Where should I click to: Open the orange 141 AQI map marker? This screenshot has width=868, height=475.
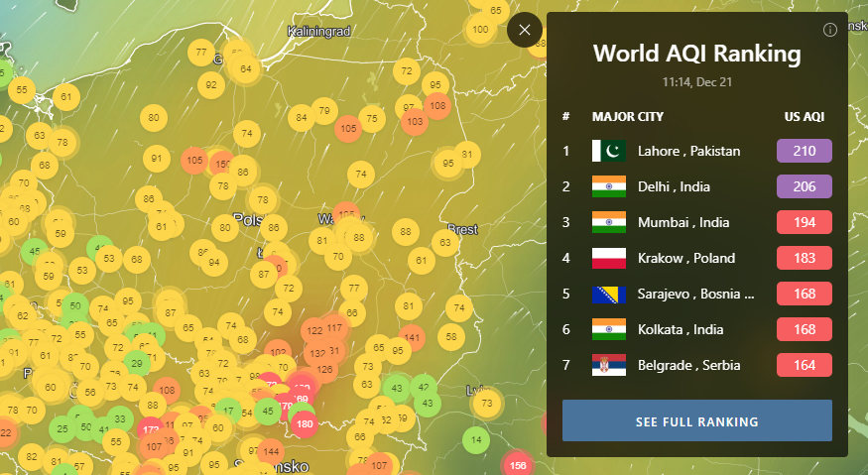click(x=412, y=337)
